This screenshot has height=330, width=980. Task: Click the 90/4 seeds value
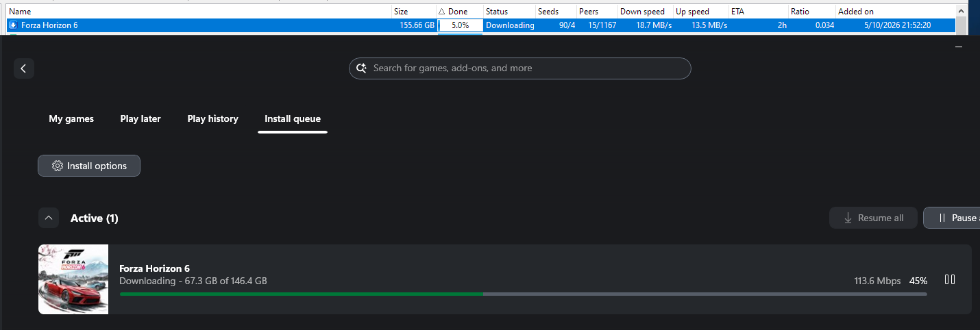point(566,25)
